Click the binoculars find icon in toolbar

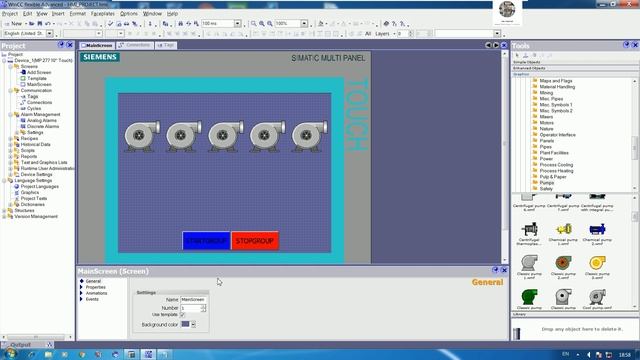click(180, 24)
